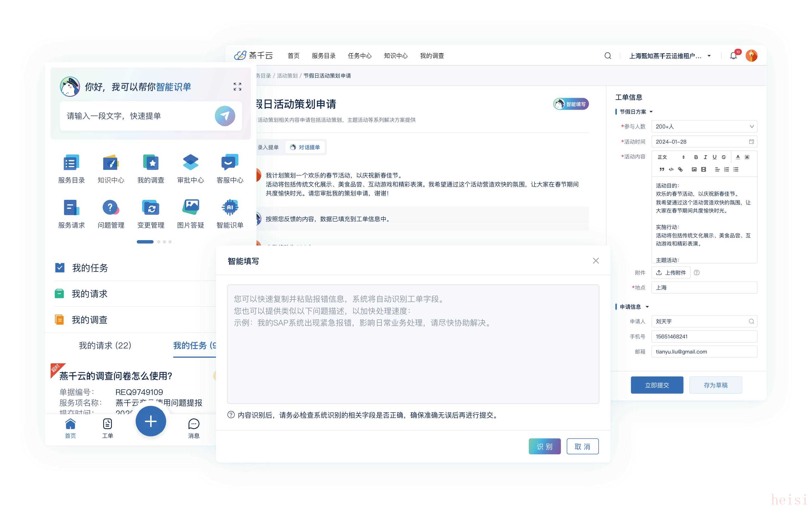Click the search magnifier in the top navigation
The image size is (812, 508).
point(608,56)
